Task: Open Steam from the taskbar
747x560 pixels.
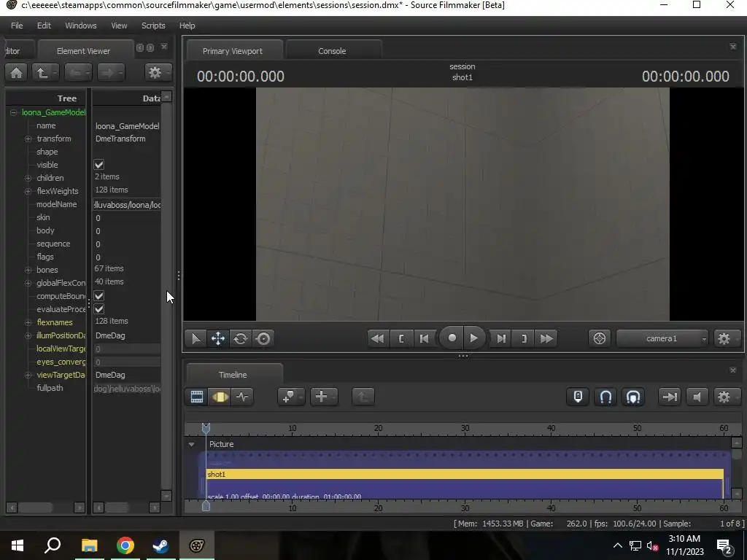Action: [x=161, y=545]
